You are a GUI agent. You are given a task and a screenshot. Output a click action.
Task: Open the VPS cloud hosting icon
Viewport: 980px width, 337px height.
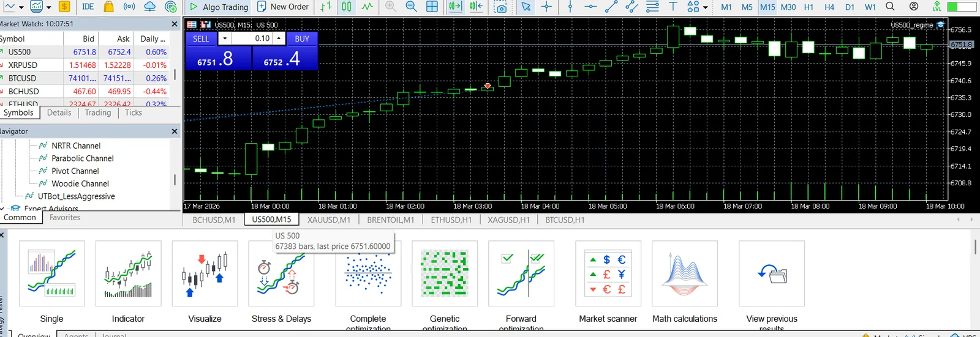click(149, 7)
